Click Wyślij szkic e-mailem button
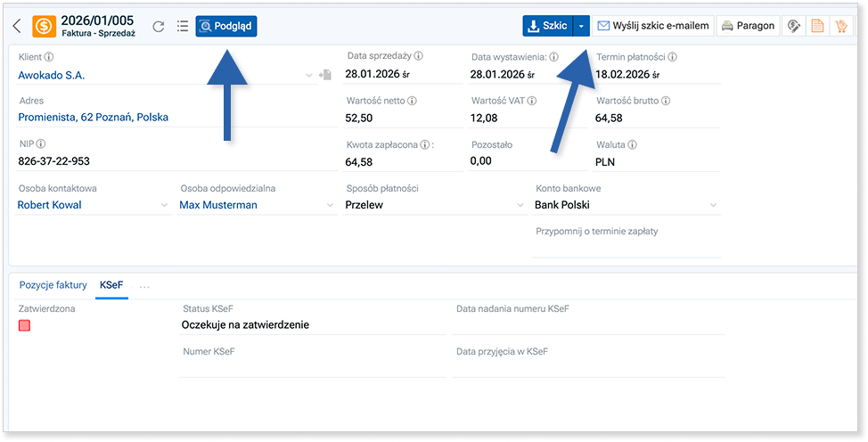This screenshot has width=868, height=442. 654,27
